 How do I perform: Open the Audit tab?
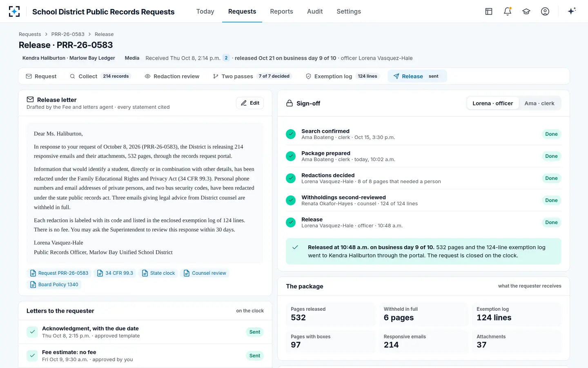(x=315, y=11)
